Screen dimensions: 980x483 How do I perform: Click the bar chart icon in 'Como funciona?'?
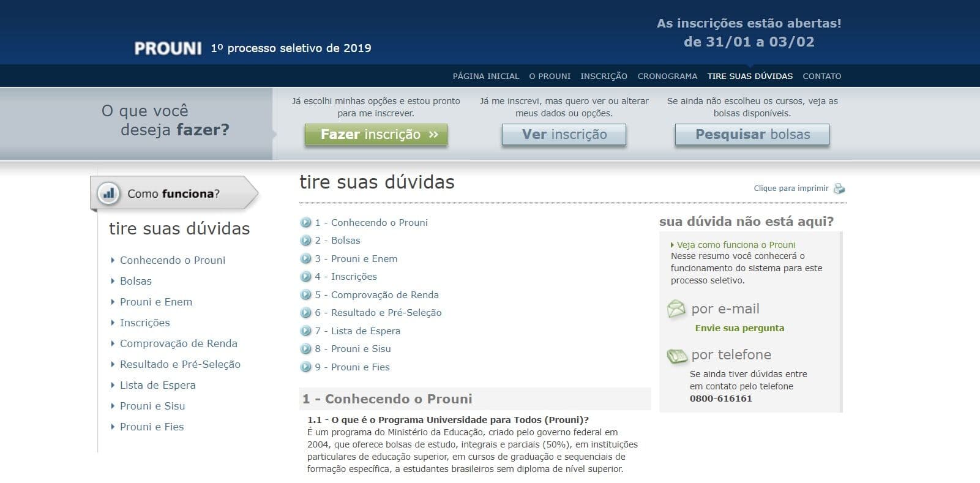(108, 193)
